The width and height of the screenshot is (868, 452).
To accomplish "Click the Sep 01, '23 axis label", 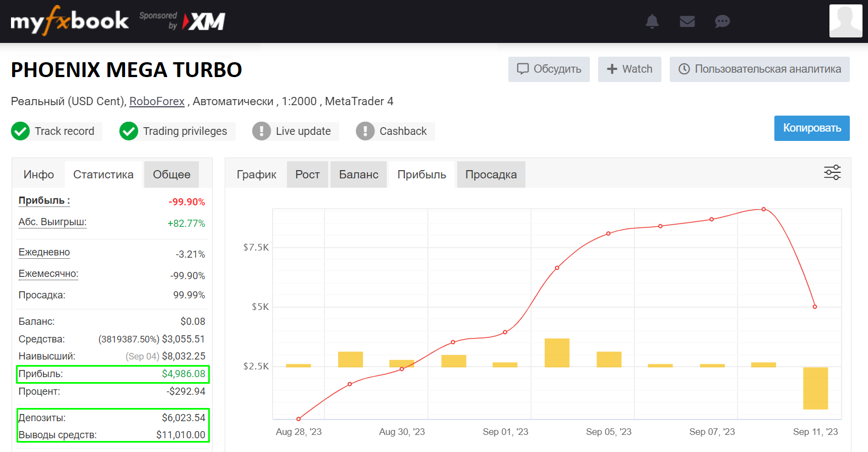I will 506,432.
